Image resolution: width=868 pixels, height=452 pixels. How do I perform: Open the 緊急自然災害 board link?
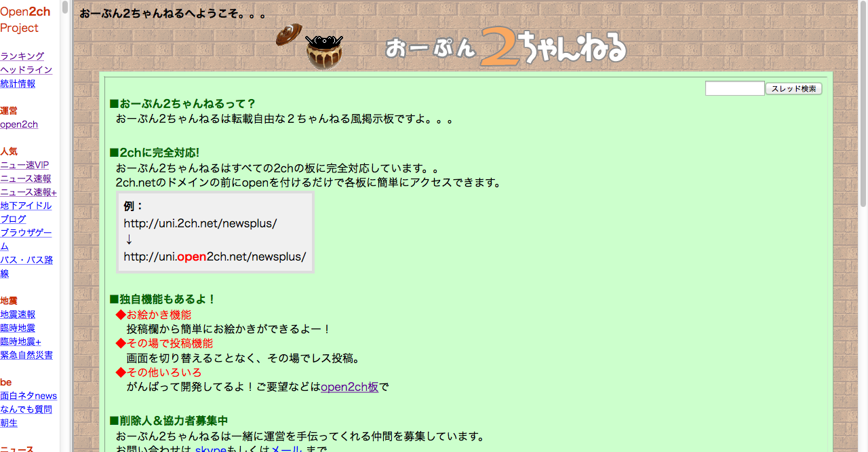pos(26,355)
